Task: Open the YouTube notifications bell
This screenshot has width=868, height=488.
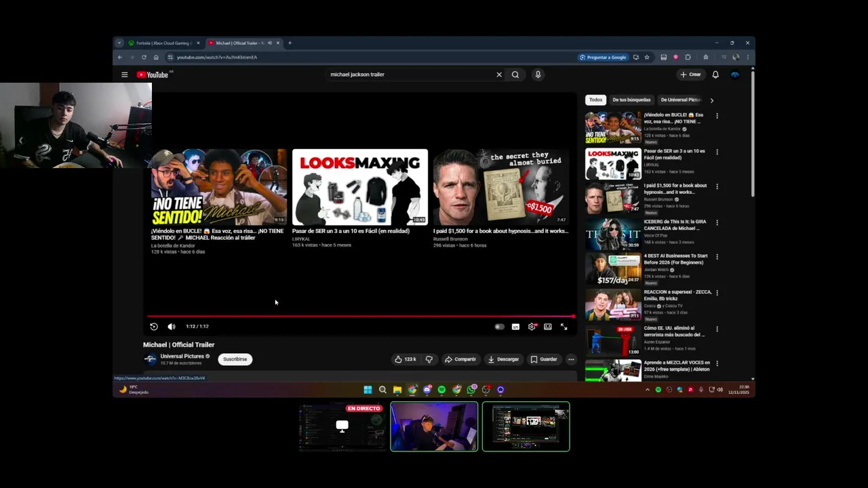Action: tap(715, 75)
